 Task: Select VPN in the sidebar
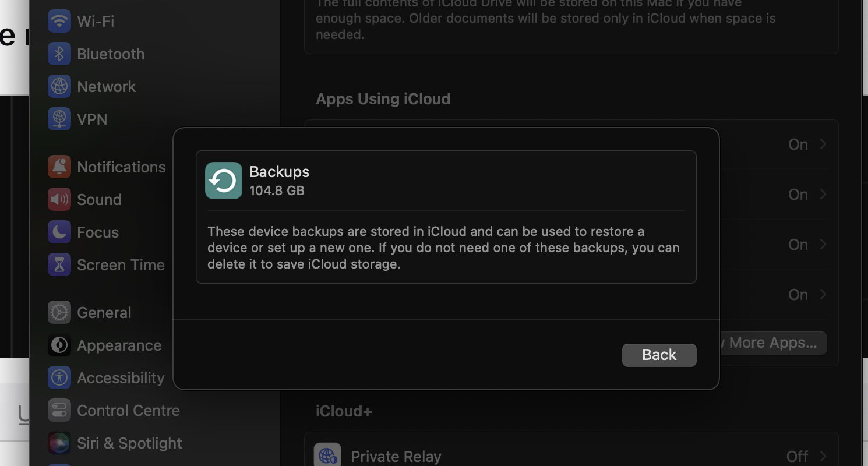coord(92,119)
